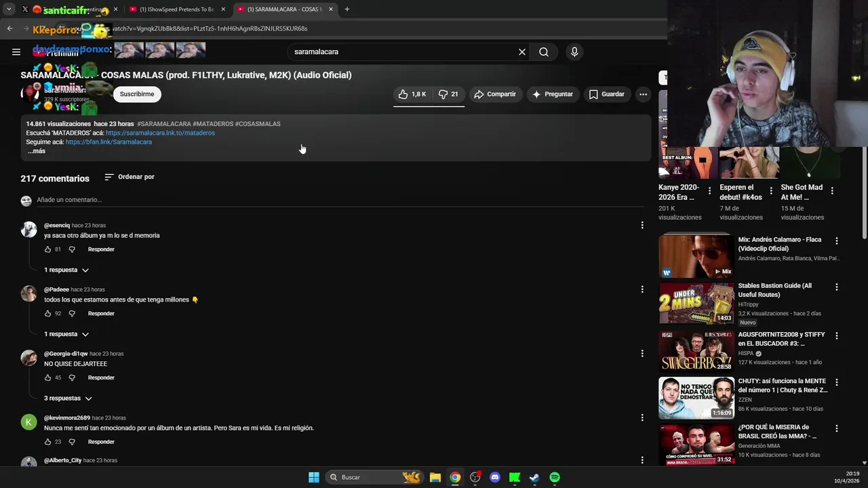Viewport: 868px width, 488px height.
Task: Like the @Georgia-di1qw comment
Action: (47, 378)
